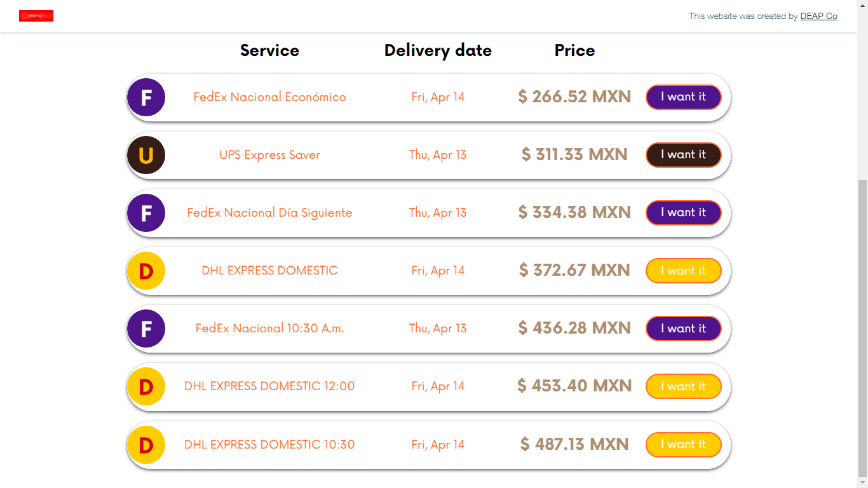Click the Service column header
This screenshot has width=868, height=488.
point(269,50)
